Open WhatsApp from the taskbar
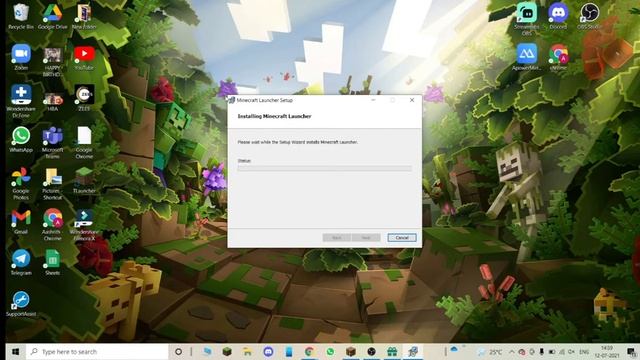The image size is (640, 360). coord(330,351)
